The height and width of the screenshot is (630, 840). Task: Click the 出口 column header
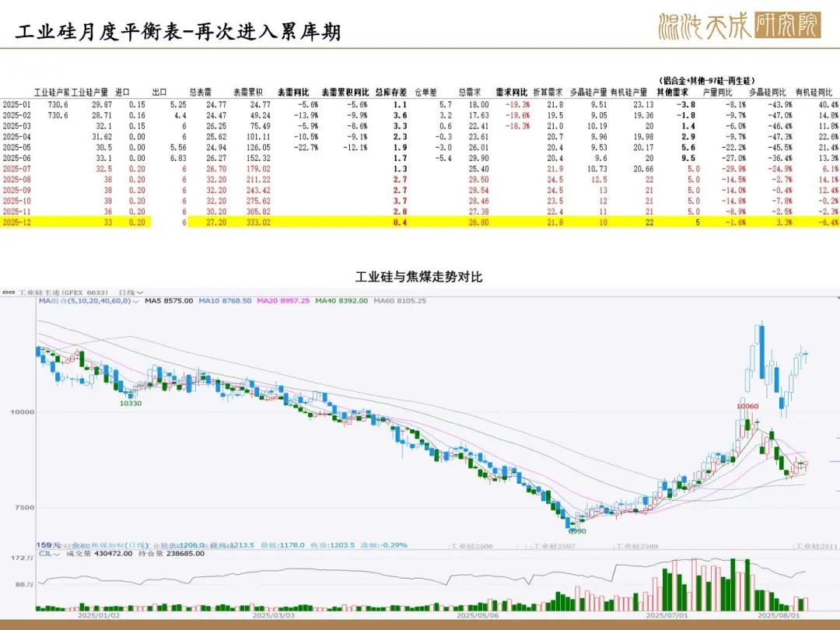click(159, 92)
